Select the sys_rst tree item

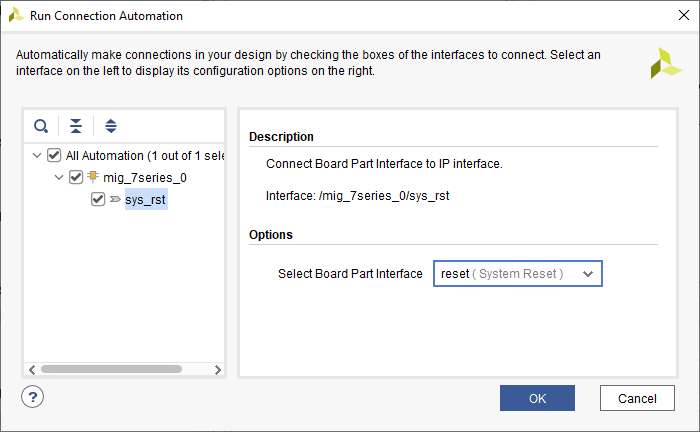pos(146,199)
